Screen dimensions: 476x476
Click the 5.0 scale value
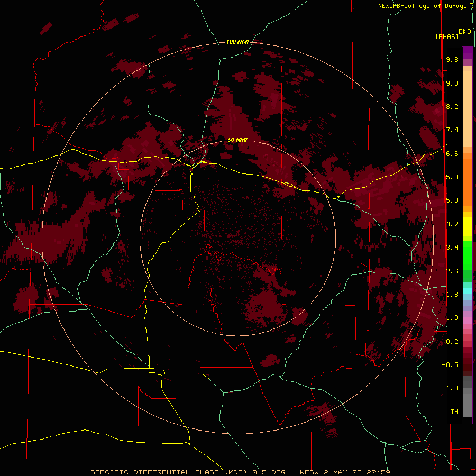[452, 200]
